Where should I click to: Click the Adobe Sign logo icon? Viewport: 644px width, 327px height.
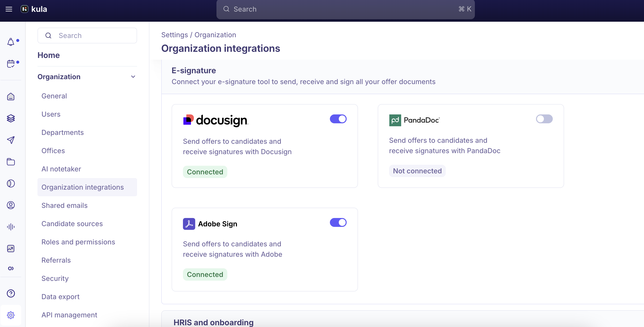(x=189, y=224)
